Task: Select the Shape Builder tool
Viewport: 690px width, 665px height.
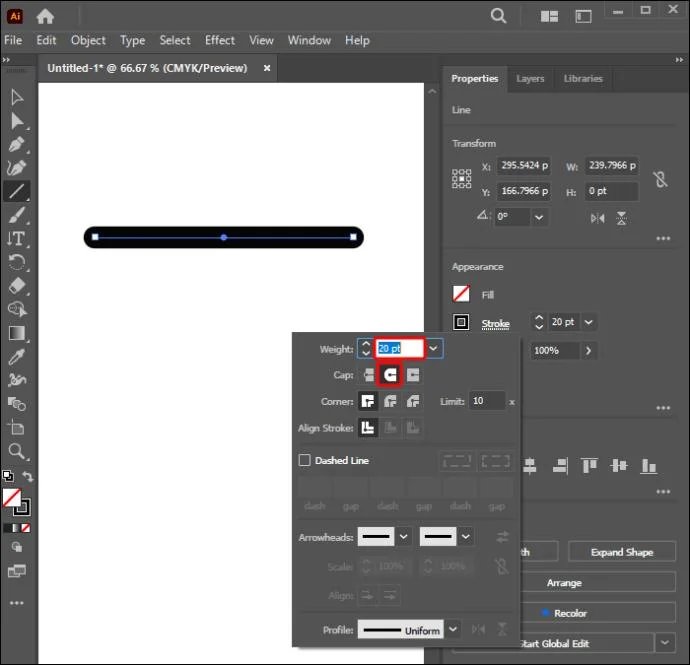Action: (x=17, y=309)
